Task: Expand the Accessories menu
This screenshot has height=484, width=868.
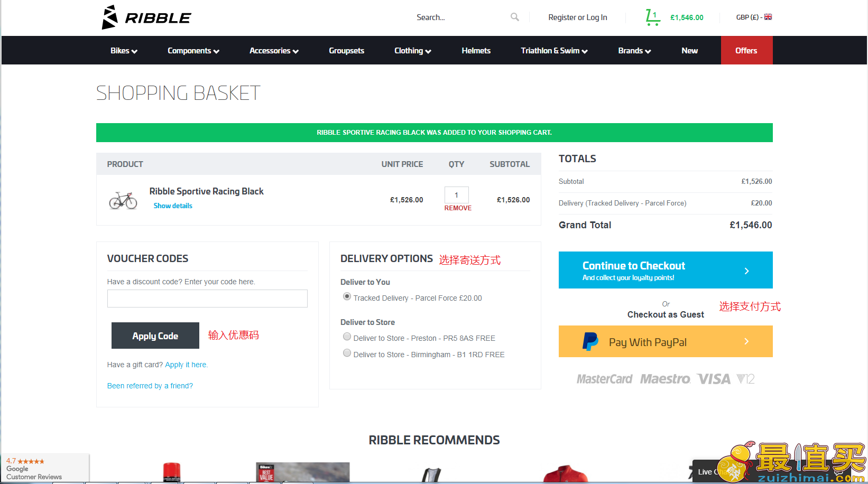Action: pos(274,51)
